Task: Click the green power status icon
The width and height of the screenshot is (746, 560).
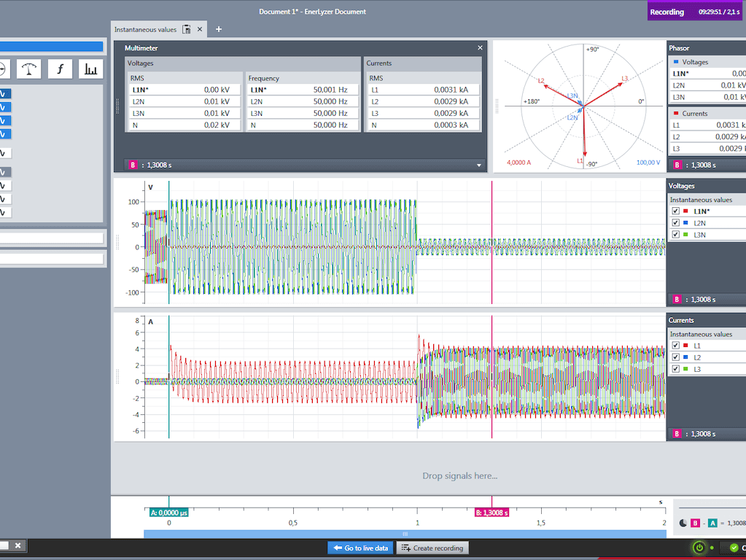Action: (699, 548)
